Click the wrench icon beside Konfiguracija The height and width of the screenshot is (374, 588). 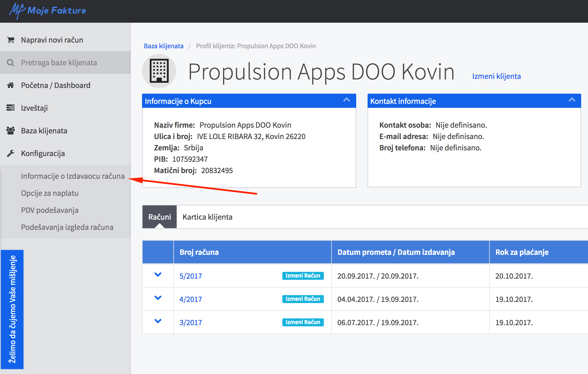(x=11, y=153)
